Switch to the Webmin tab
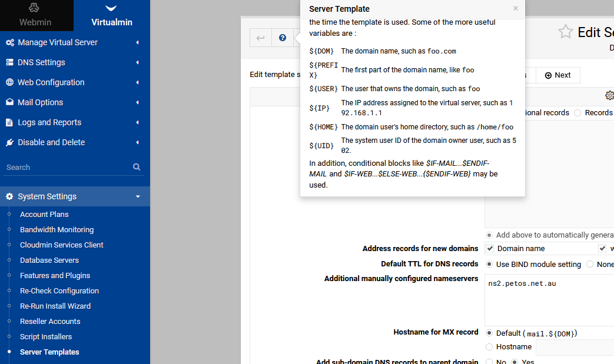The height and width of the screenshot is (364, 614). tap(35, 15)
